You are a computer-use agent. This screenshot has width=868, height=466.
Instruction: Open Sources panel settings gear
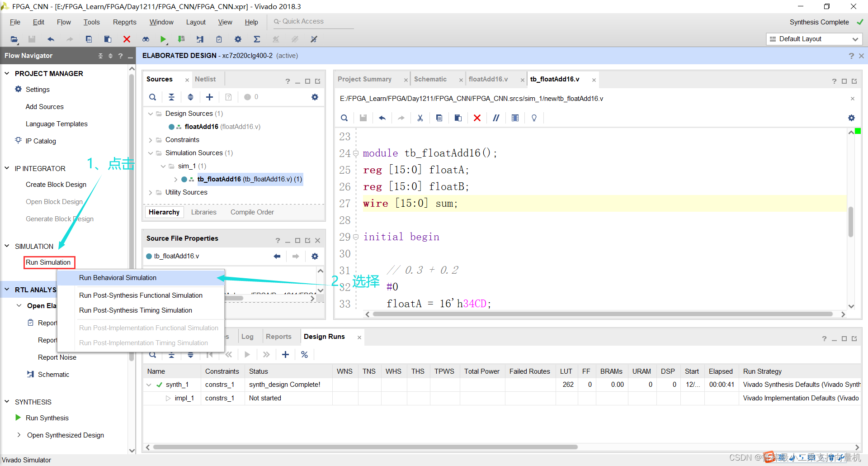click(315, 97)
